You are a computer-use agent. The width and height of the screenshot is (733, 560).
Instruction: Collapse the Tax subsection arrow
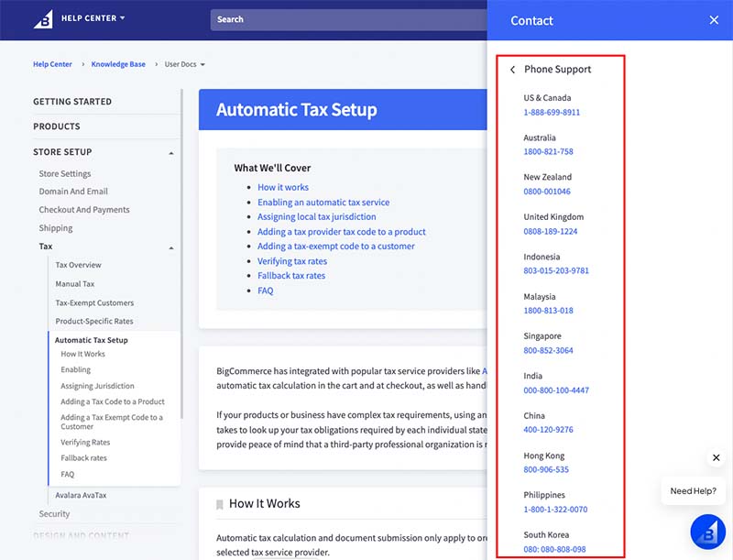171,247
